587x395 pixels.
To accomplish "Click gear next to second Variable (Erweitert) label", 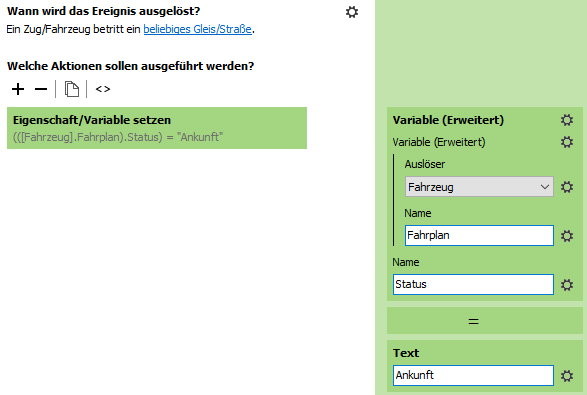I will click(567, 142).
